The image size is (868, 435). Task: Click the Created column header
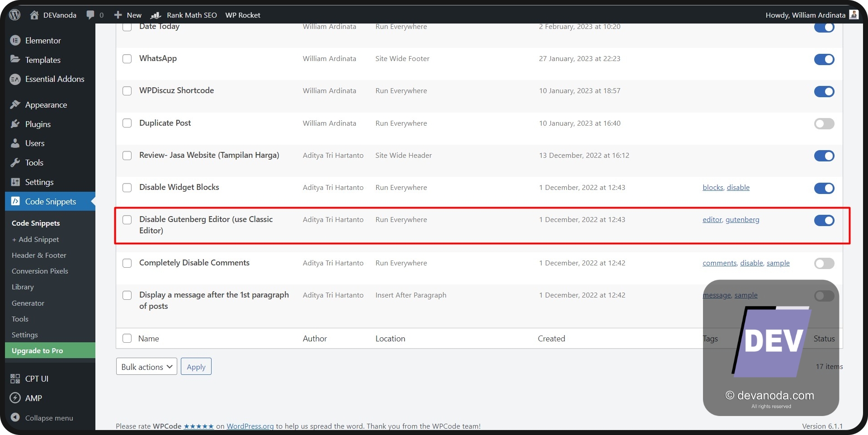pyautogui.click(x=551, y=338)
